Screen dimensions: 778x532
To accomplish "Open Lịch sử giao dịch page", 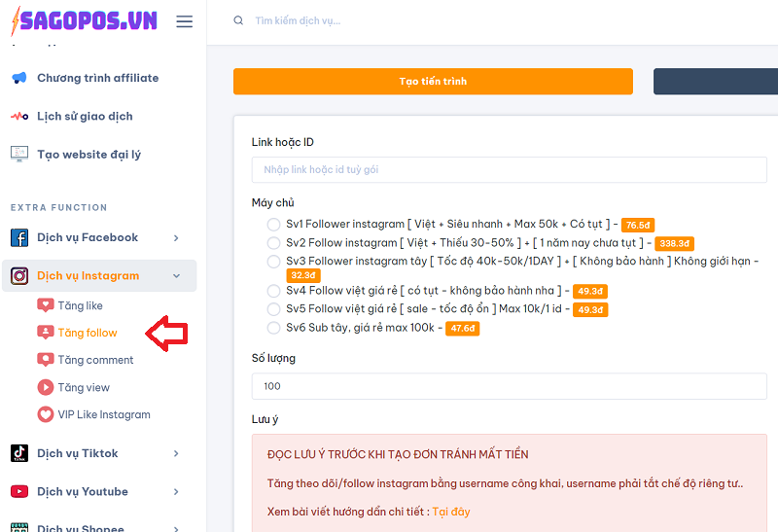I will coord(84,116).
